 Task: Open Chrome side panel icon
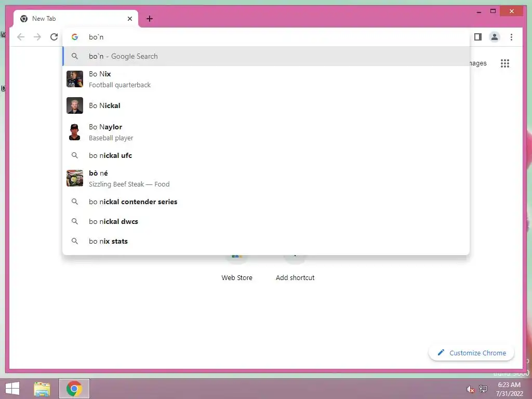(478, 37)
